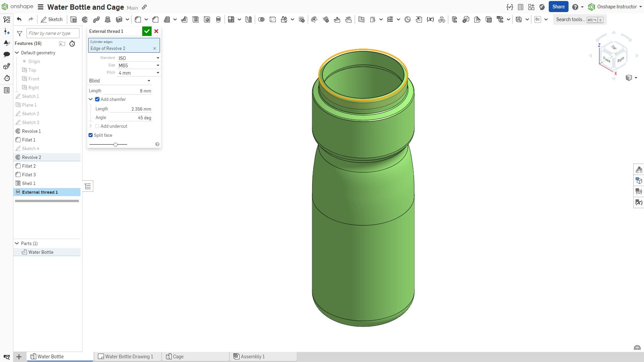Switch to the Cage tab
Viewport: 644px width, 362px height.
178,357
